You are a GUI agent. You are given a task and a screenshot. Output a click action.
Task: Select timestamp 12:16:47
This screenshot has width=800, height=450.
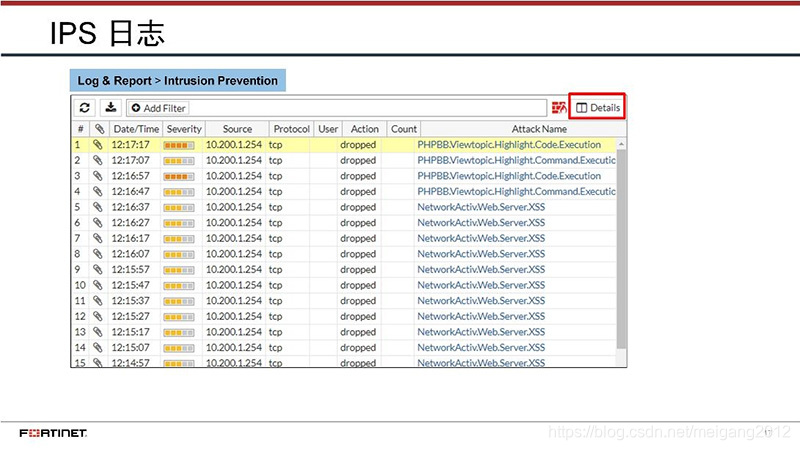131,192
